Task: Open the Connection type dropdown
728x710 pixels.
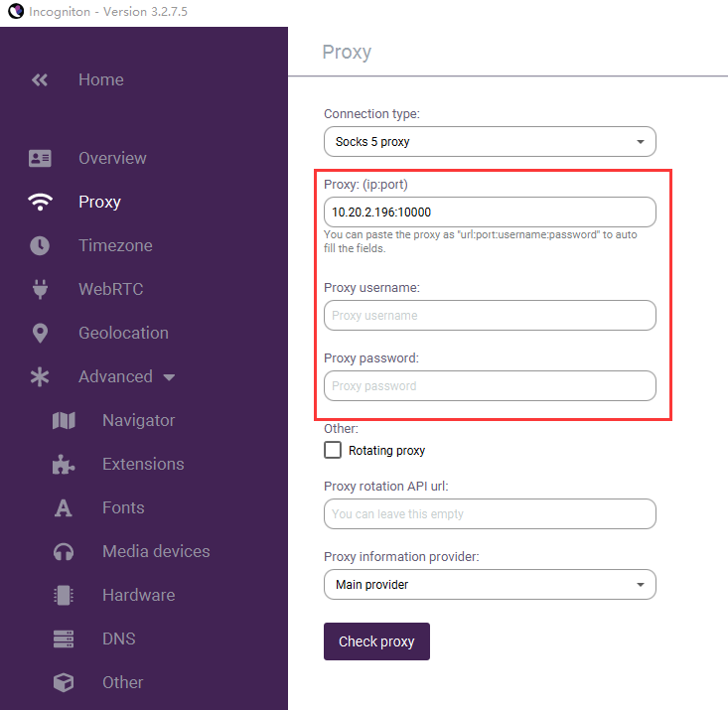Action: pyautogui.click(x=490, y=142)
